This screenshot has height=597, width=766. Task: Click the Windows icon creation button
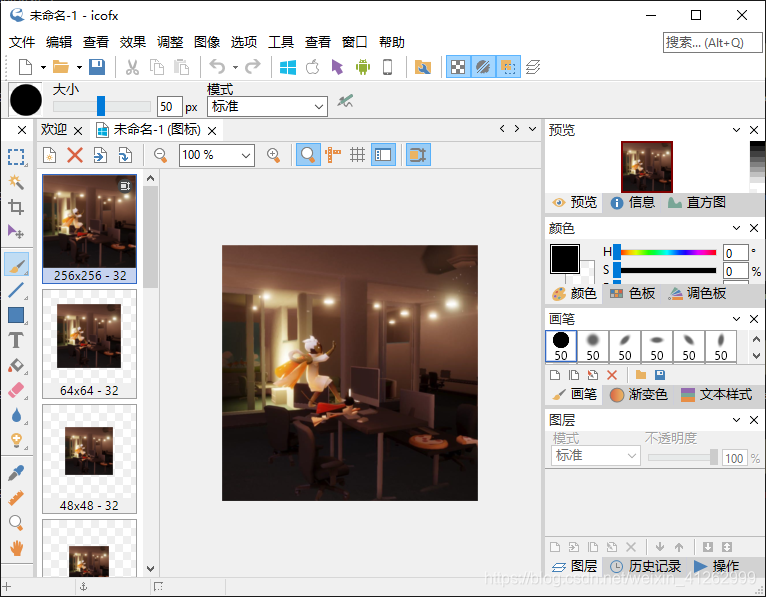(288, 67)
